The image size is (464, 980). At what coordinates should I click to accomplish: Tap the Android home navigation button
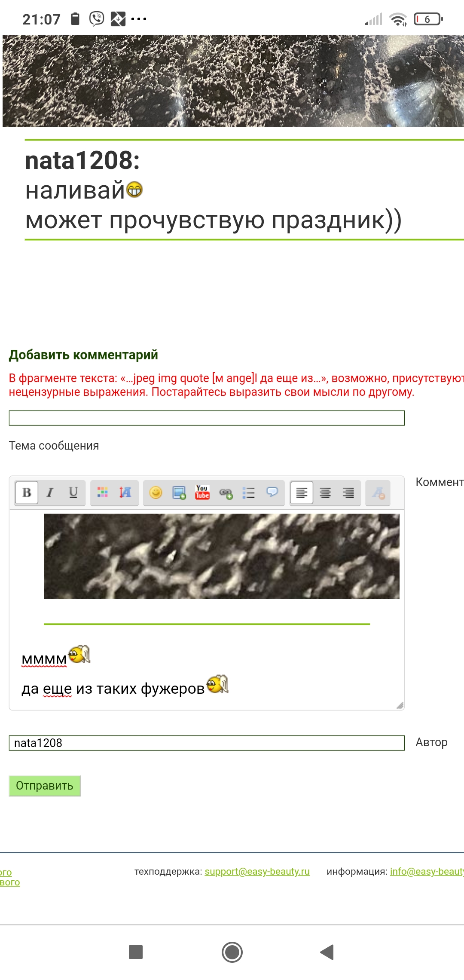[x=232, y=952]
